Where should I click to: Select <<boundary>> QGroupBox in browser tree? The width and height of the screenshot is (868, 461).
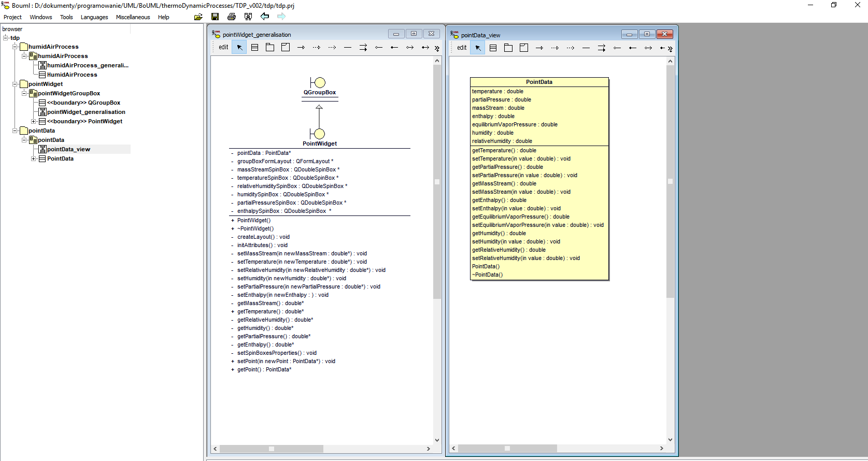coord(83,103)
